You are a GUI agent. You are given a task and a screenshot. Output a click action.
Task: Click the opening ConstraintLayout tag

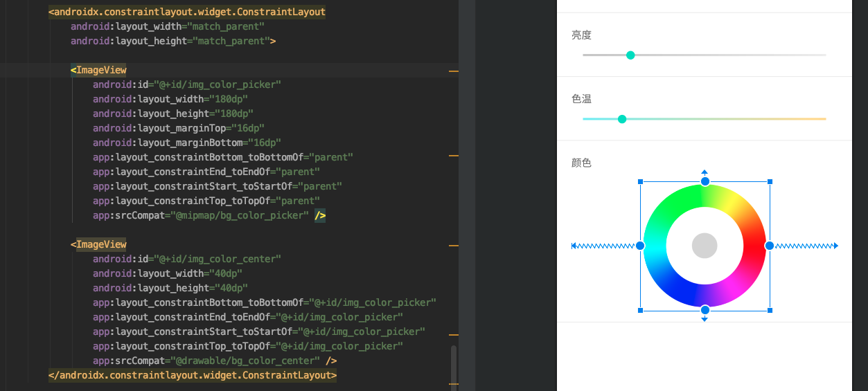187,12
